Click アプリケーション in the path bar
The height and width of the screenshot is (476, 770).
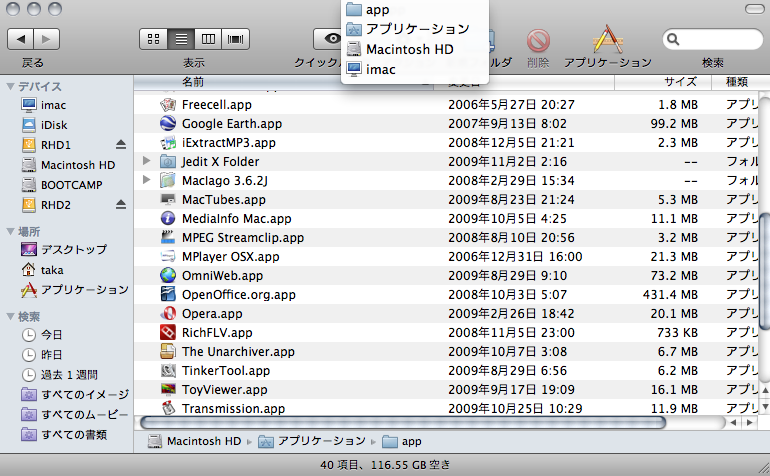[x=312, y=441]
